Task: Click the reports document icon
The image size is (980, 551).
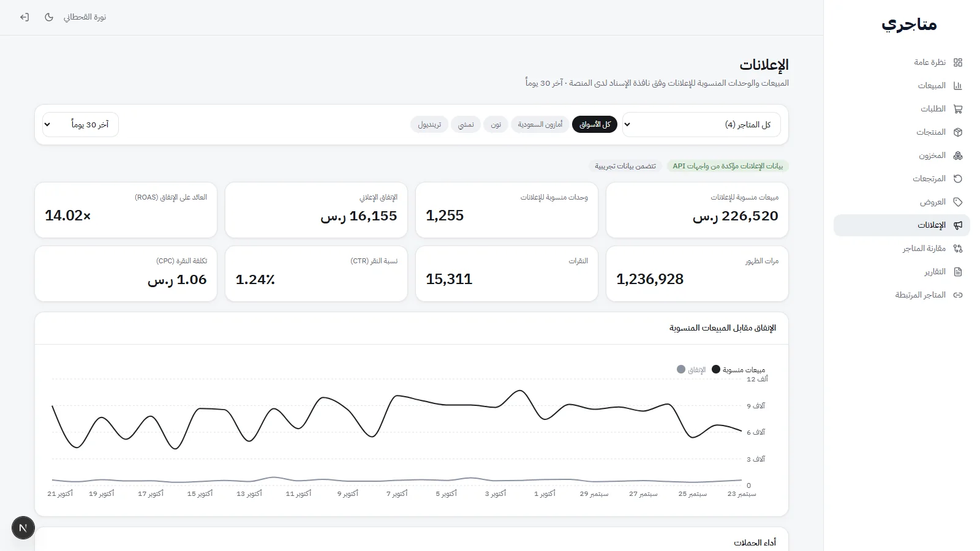Action: (x=958, y=272)
